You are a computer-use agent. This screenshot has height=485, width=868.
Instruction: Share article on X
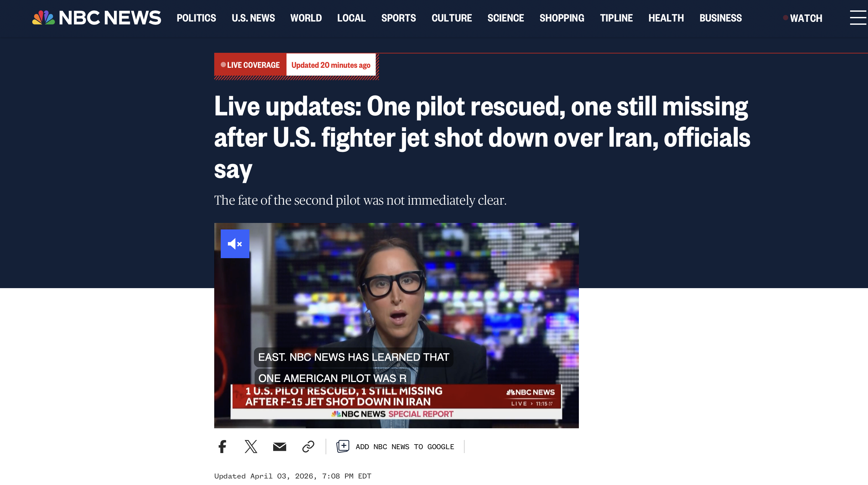[251, 446]
